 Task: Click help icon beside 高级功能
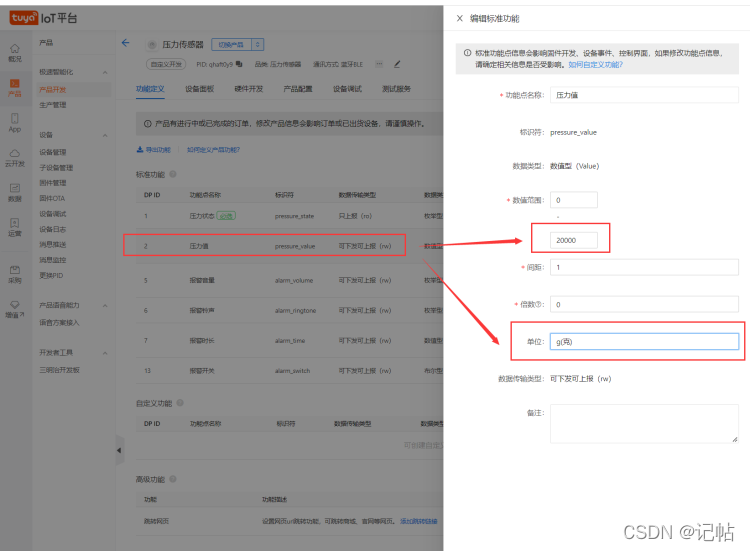point(173,479)
